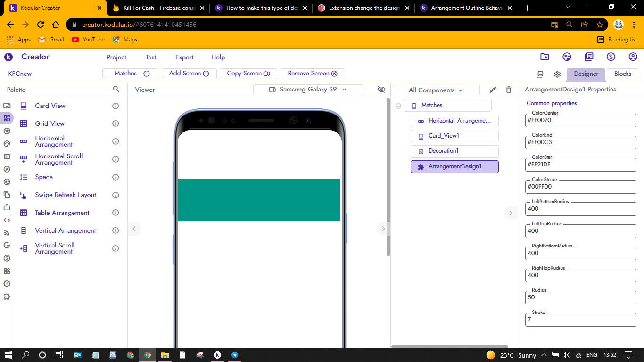The height and width of the screenshot is (362, 644).
Task: Open project settings gear icon
Action: (557, 74)
